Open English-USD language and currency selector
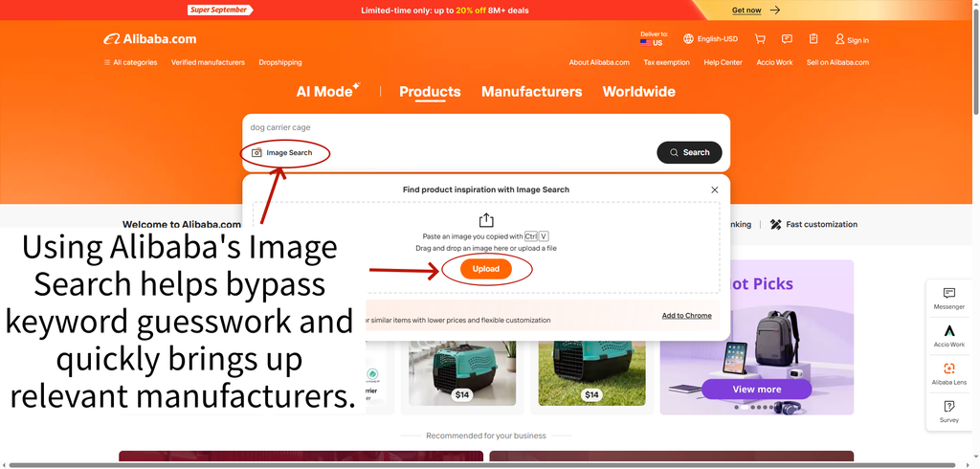This screenshot has width=980, height=469. (711, 39)
